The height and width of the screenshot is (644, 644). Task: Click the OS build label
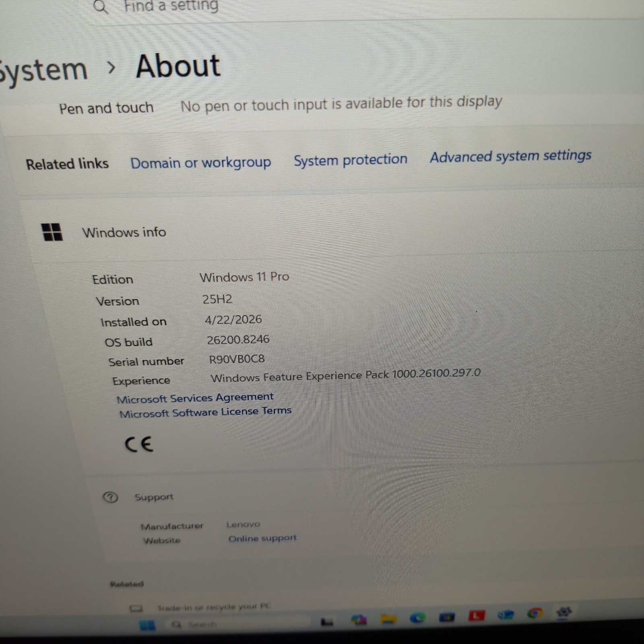(129, 342)
